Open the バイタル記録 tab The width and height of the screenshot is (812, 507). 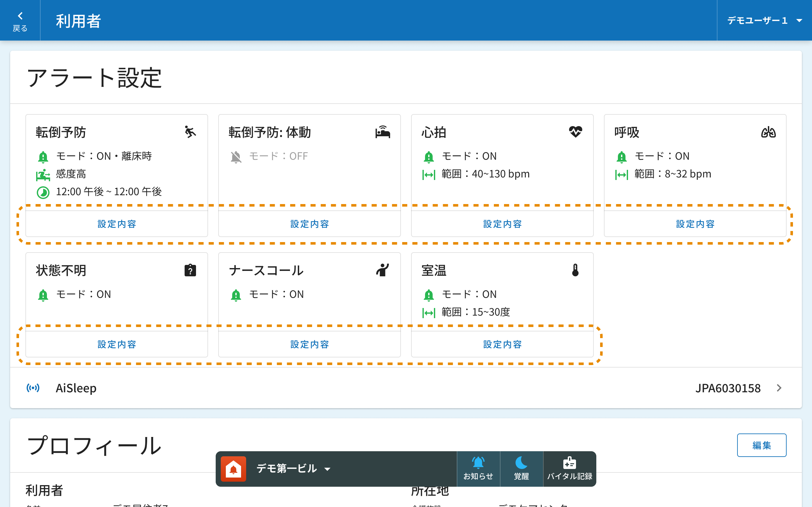tap(569, 469)
